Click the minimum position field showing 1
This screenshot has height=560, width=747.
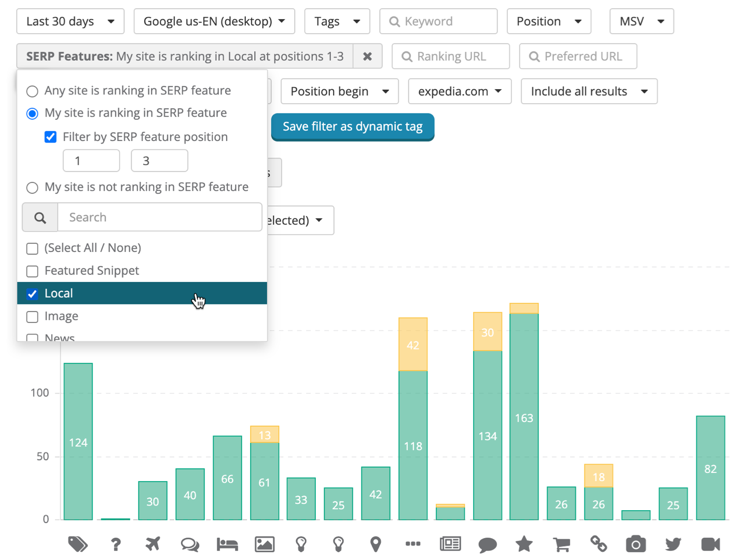click(91, 161)
